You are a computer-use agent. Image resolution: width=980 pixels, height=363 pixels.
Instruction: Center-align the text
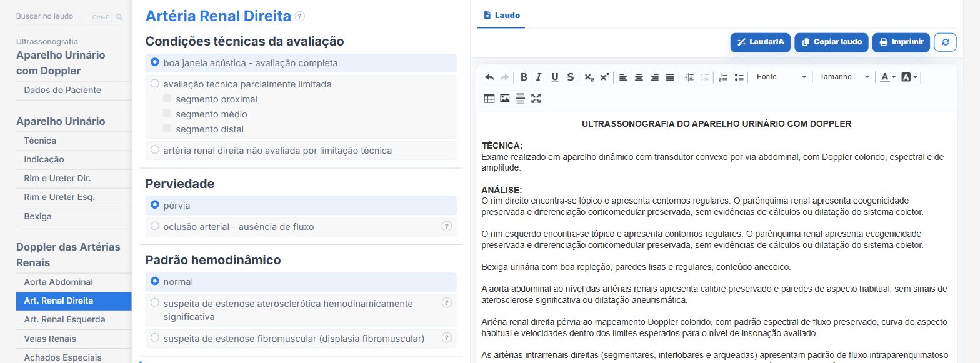639,77
